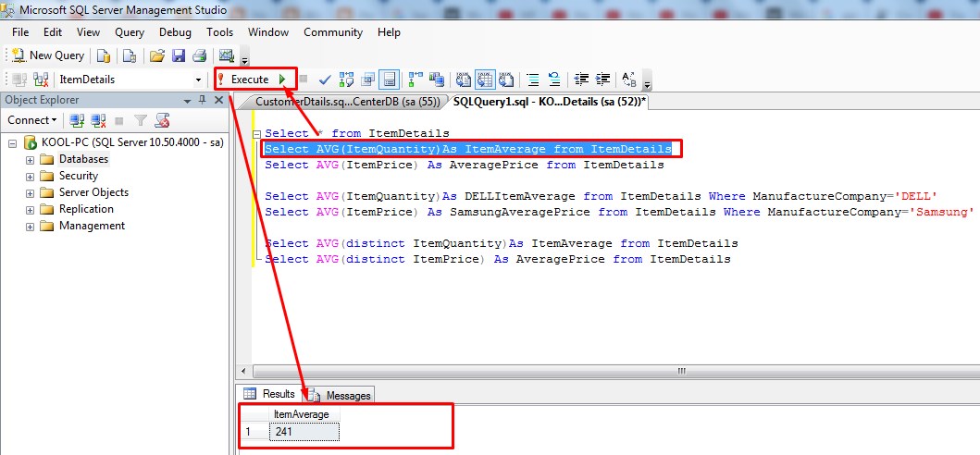Click the editor horizontal scrollbar thumb
The image size is (980, 455).
682,371
